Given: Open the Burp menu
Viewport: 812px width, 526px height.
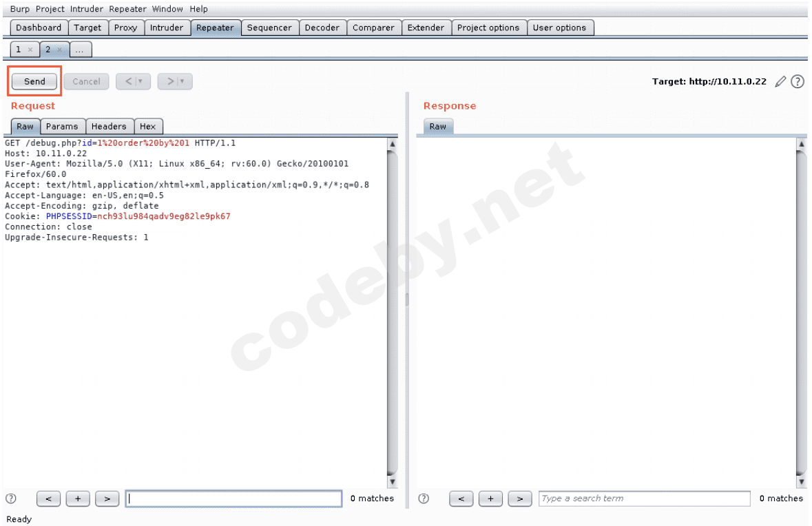Looking at the screenshot, I should pos(20,9).
